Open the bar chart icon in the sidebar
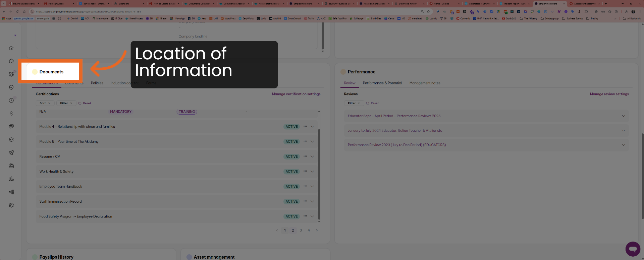Screen dimensions: 644x260 coord(11,179)
